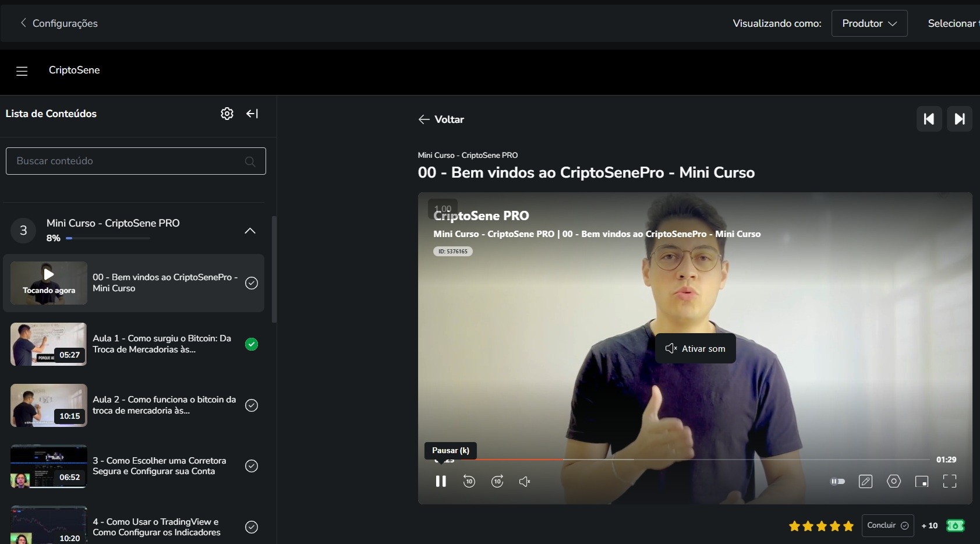The image size is (980, 544).
Task: Mark Aula 2 lesson as completed
Action: pos(252,405)
